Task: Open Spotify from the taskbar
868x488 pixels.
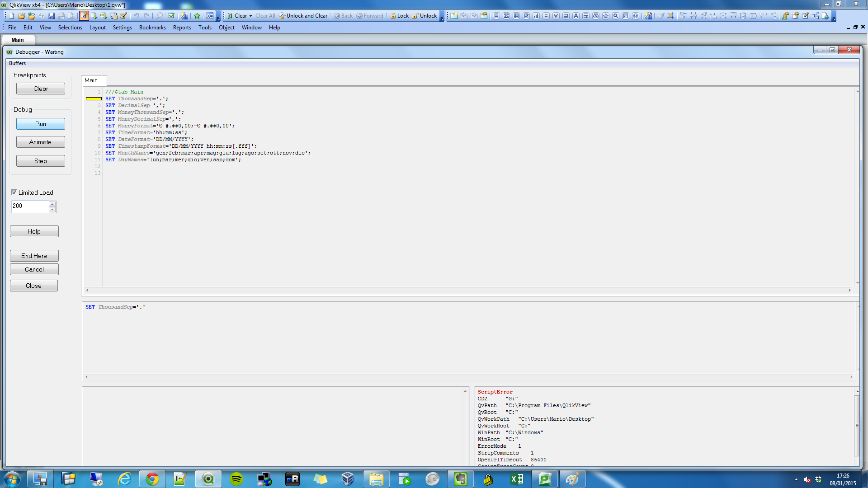Action: click(x=236, y=479)
